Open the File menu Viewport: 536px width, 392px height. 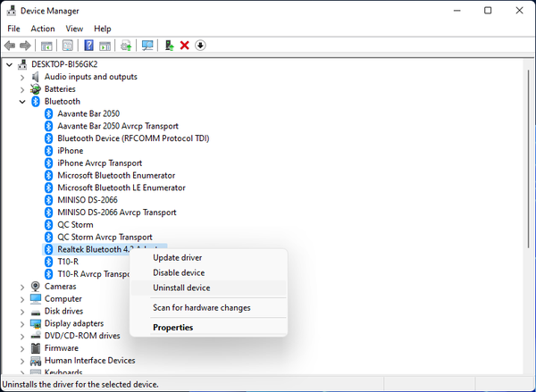coord(13,29)
